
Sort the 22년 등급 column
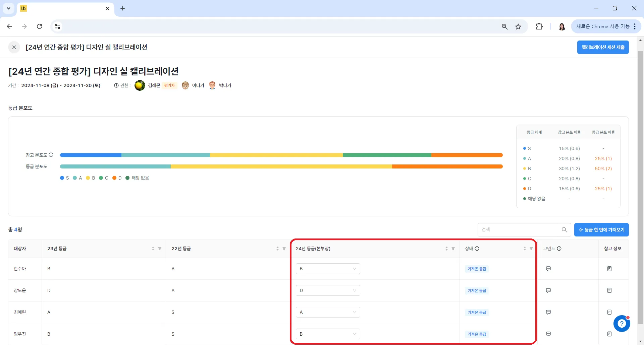[277, 249]
